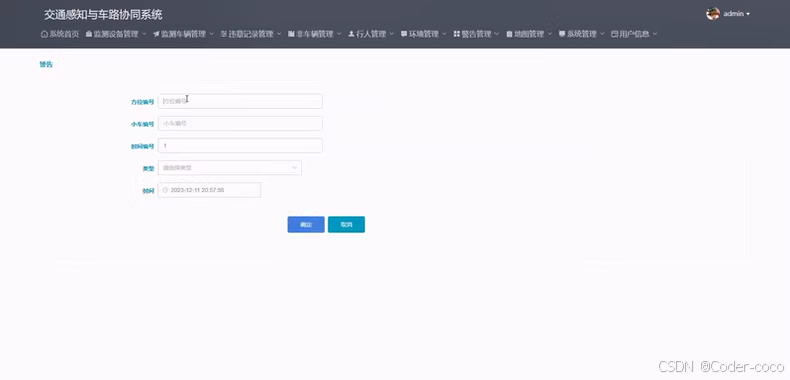Click the blue 确定 confirm button

click(306, 225)
